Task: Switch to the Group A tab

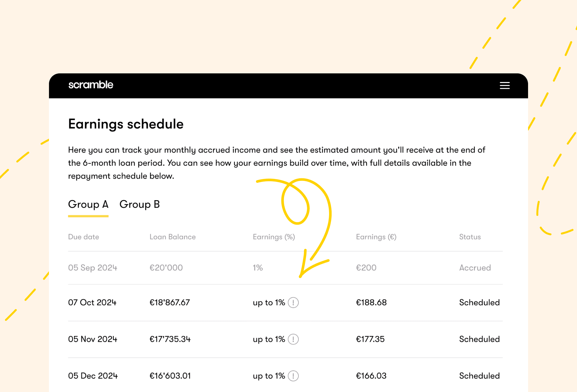Action: tap(88, 204)
